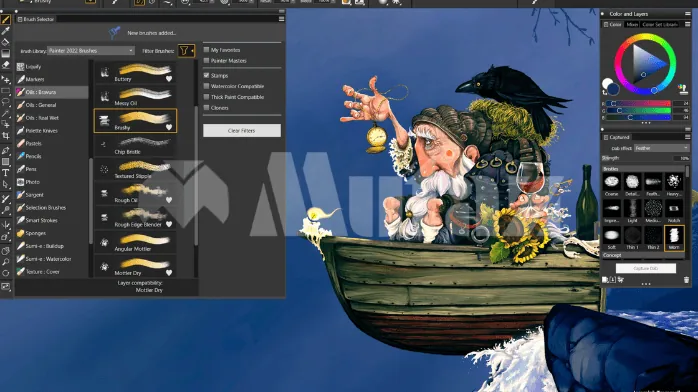The height and width of the screenshot is (392, 698).
Task: Click the New brushes added brush icon
Action: click(x=114, y=32)
